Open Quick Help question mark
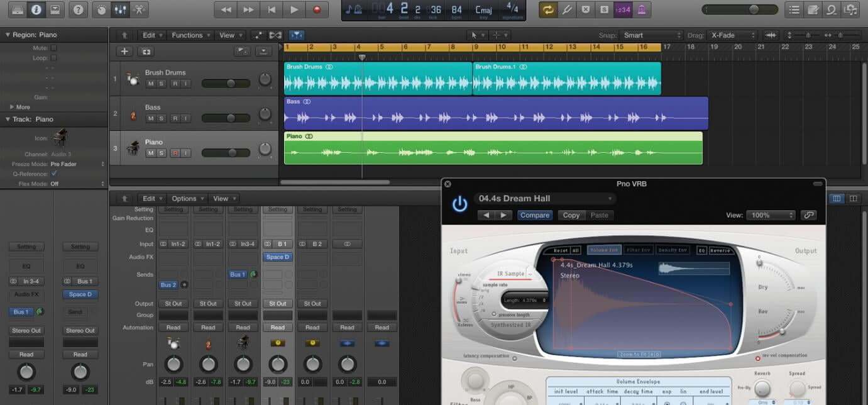The width and height of the screenshot is (868, 405). coord(77,9)
